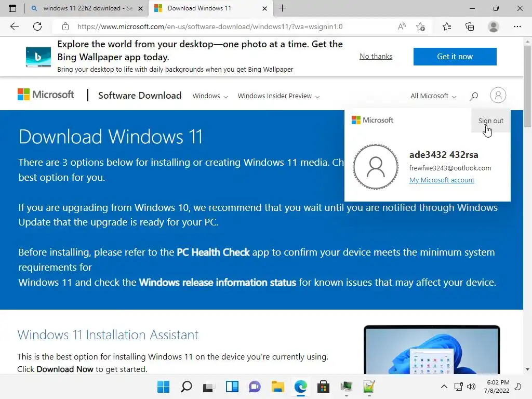Click the network tray icon
The height and width of the screenshot is (399, 532).
click(x=459, y=387)
